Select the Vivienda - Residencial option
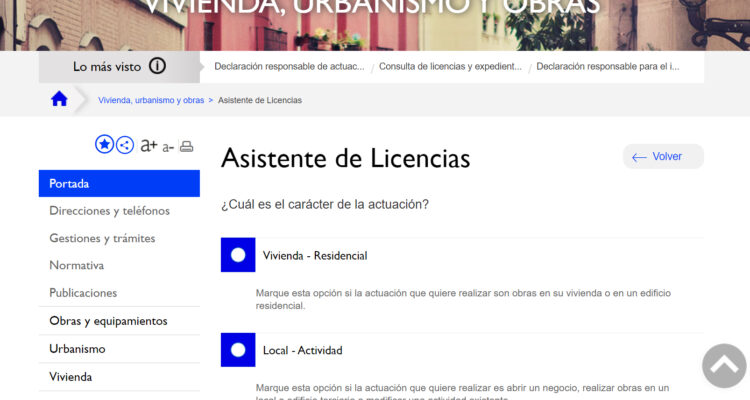The image size is (750, 400). pos(238,255)
